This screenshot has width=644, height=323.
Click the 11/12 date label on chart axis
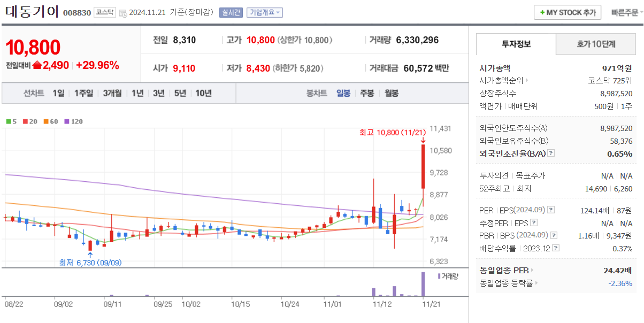pos(382,303)
